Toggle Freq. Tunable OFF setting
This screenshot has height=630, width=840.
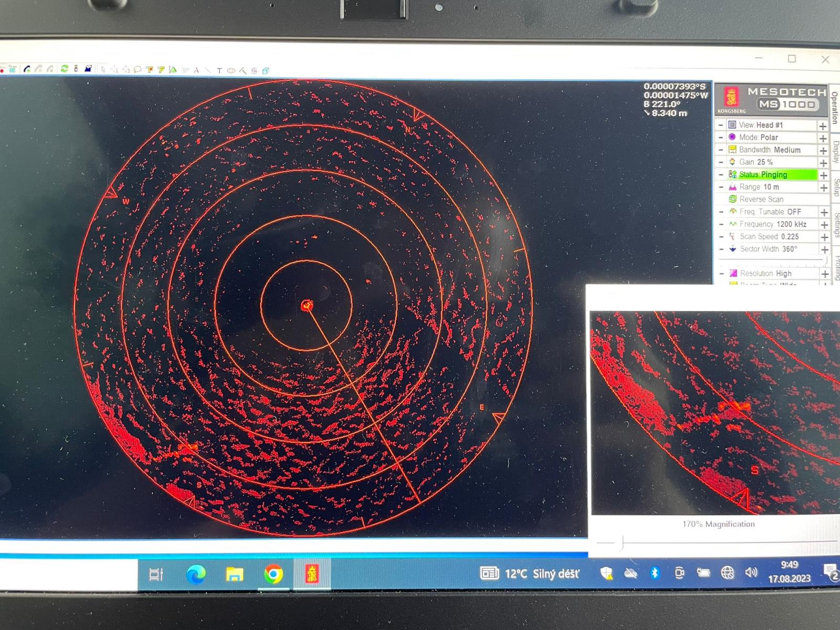click(x=770, y=212)
